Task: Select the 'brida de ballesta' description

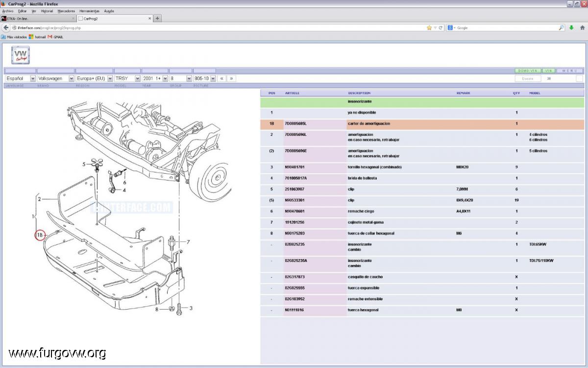Action: click(363, 178)
